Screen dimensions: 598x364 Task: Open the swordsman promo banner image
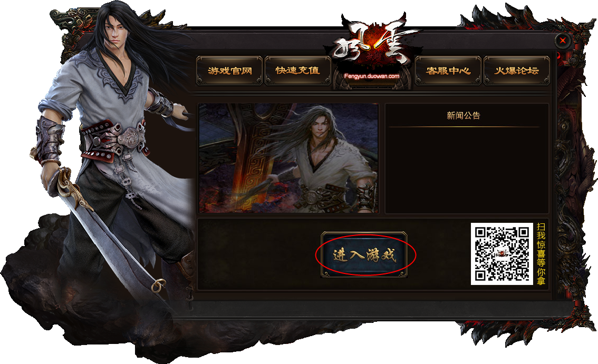tap(288, 158)
